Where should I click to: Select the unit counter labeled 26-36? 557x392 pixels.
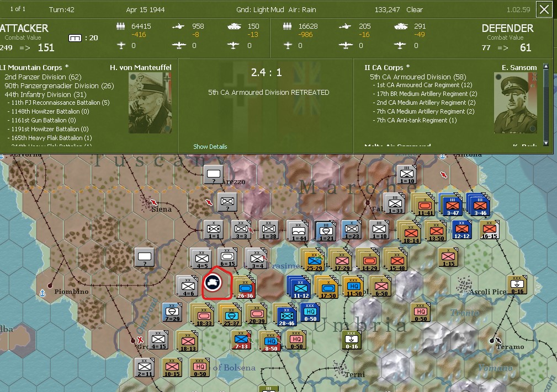tap(245, 288)
